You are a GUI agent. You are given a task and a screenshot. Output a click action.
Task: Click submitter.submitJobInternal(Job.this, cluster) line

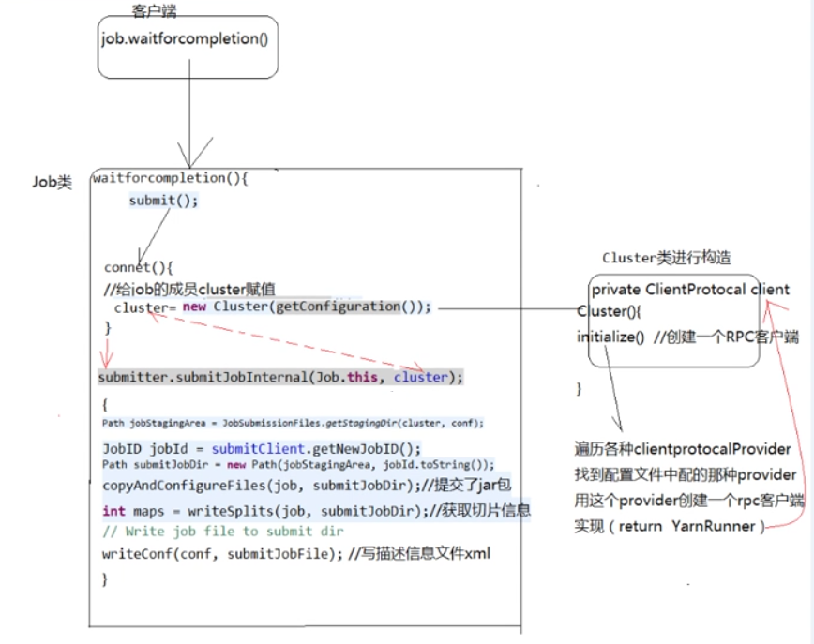(280, 377)
